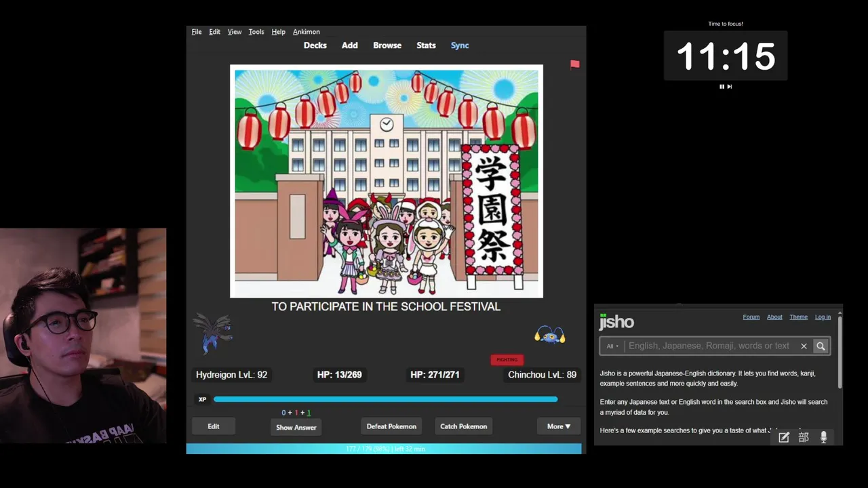Open the card Browse window
This screenshot has width=868, height=488.
pos(387,45)
